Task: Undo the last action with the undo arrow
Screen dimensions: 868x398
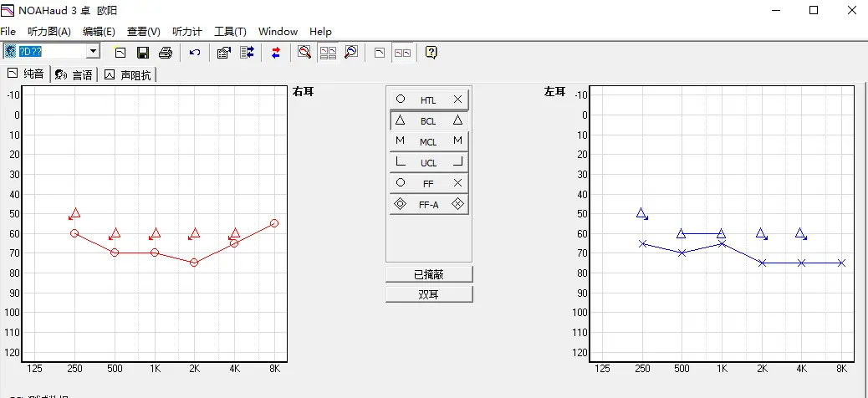Action: tap(195, 53)
